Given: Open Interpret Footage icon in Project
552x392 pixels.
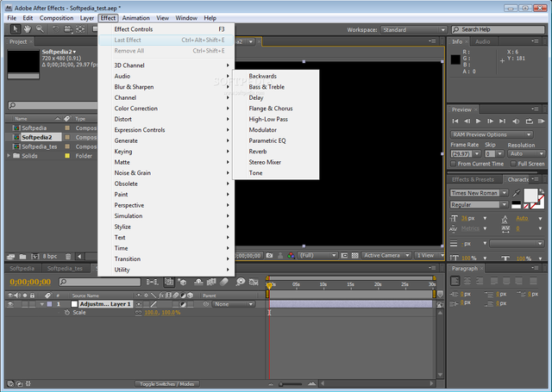Looking at the screenshot, I should pyautogui.click(x=11, y=257).
